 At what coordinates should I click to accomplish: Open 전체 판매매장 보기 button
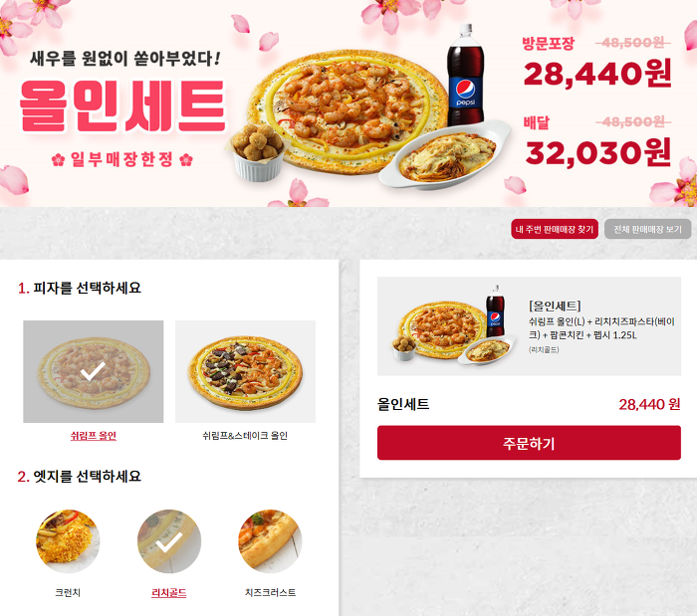[647, 229]
